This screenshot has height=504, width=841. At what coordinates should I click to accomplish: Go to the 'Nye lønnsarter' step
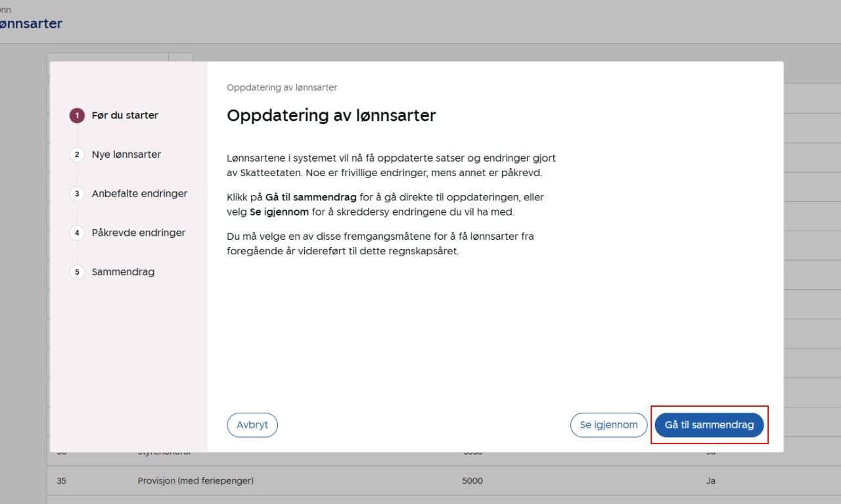(126, 154)
